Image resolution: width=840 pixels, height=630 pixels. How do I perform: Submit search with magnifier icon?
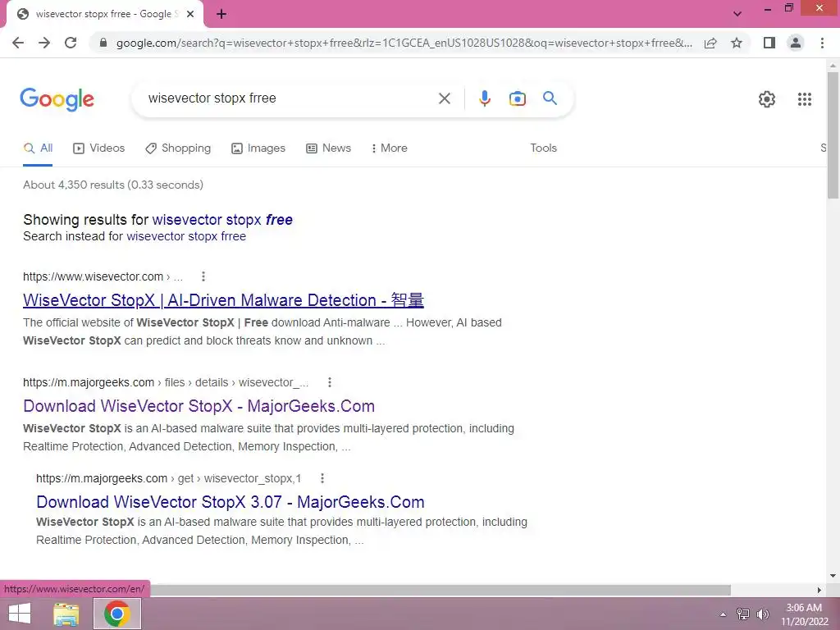coord(550,98)
